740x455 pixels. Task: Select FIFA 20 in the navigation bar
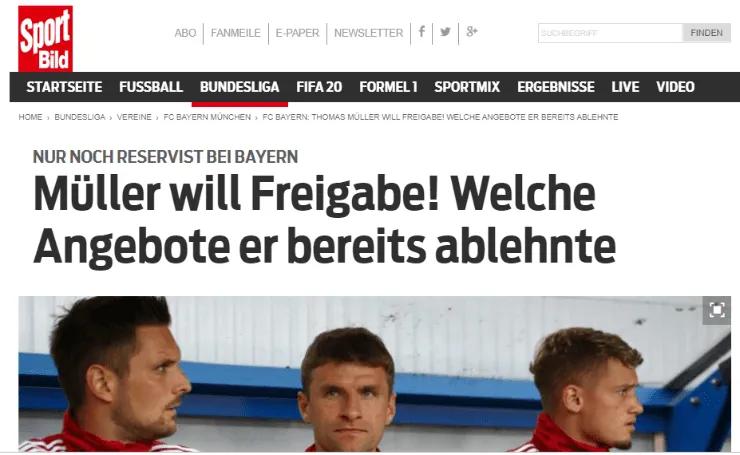319,87
